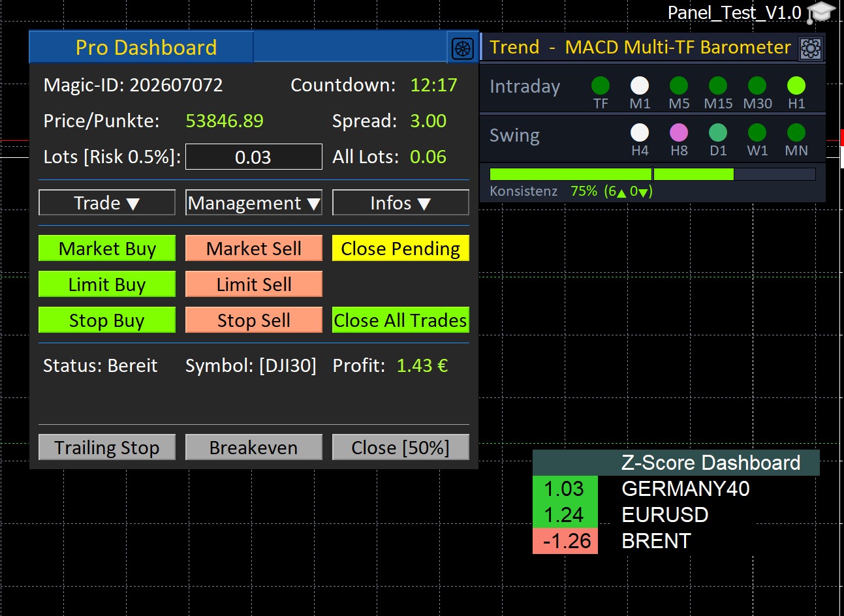Click the Profit value 1.43 €

(422, 365)
